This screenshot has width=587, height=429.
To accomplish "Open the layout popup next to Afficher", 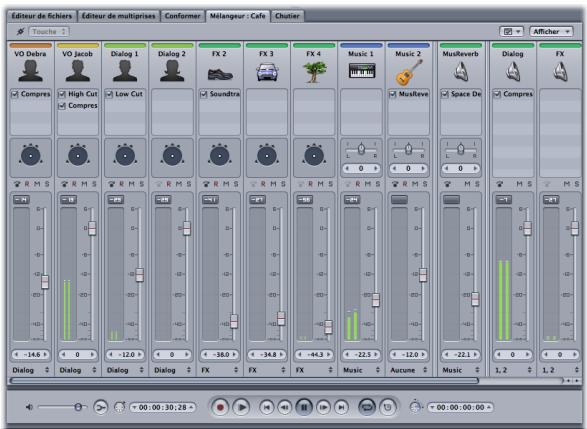I will tap(511, 32).
